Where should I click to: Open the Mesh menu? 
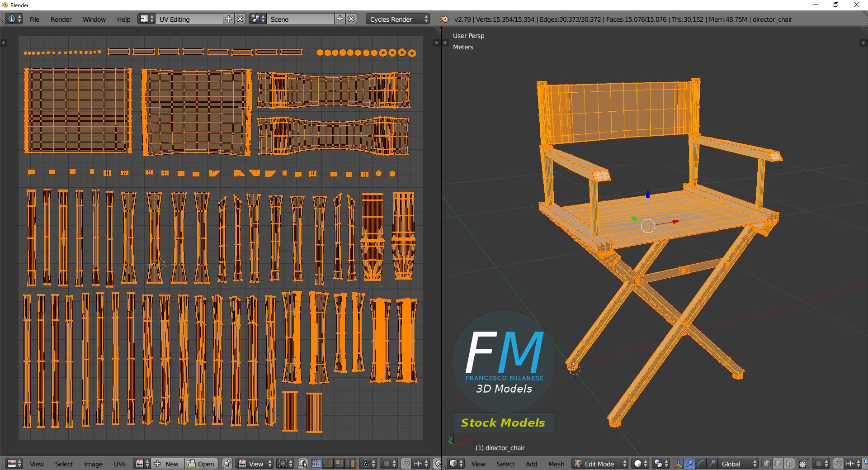[x=556, y=464]
